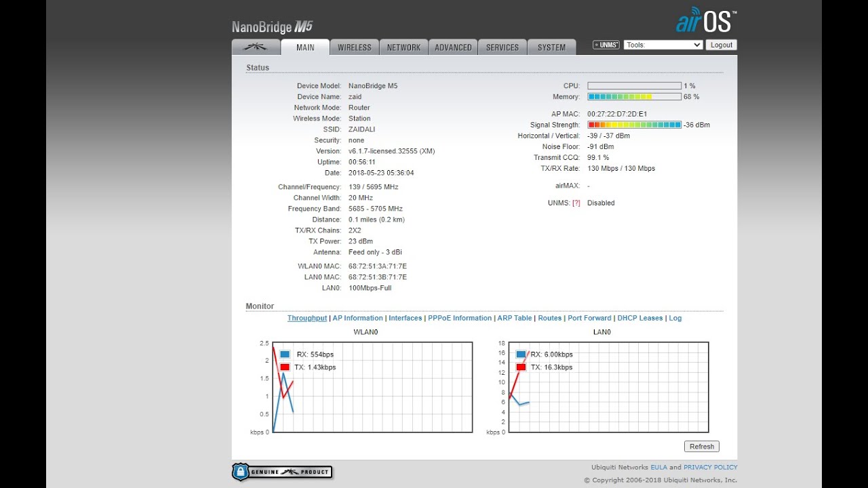
Task: Open the Log link
Action: click(675, 318)
